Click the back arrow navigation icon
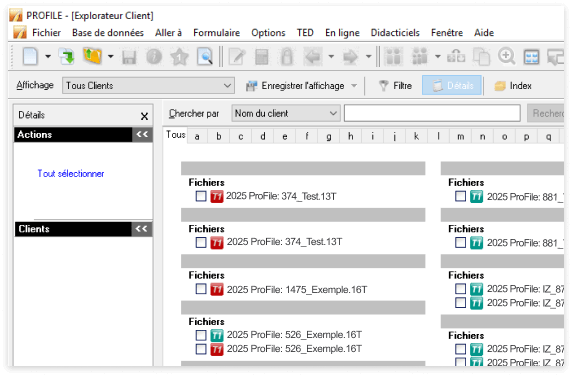The image size is (572, 376). click(313, 57)
